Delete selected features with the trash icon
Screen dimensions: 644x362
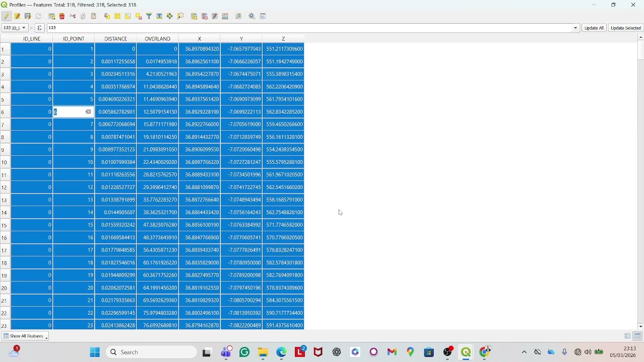(62, 16)
